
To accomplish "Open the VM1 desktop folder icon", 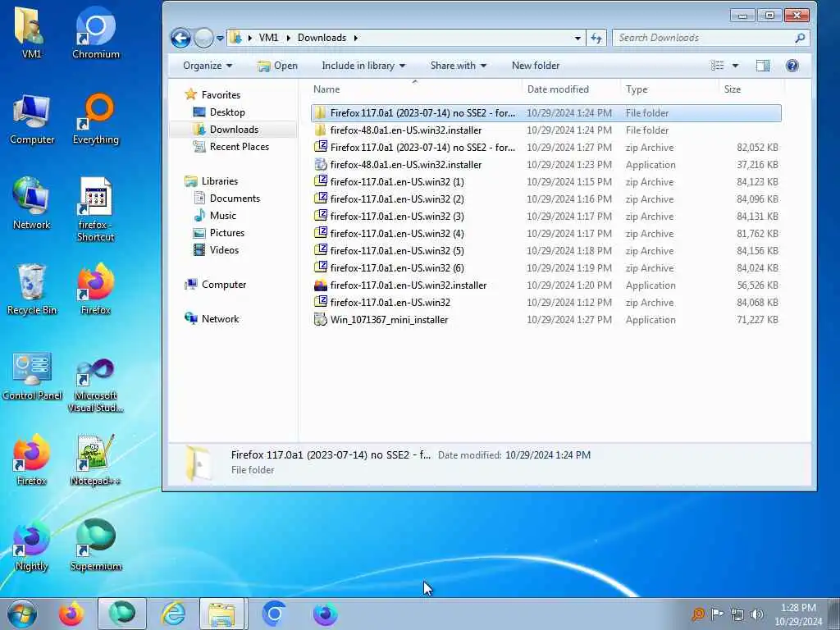I will [31, 32].
